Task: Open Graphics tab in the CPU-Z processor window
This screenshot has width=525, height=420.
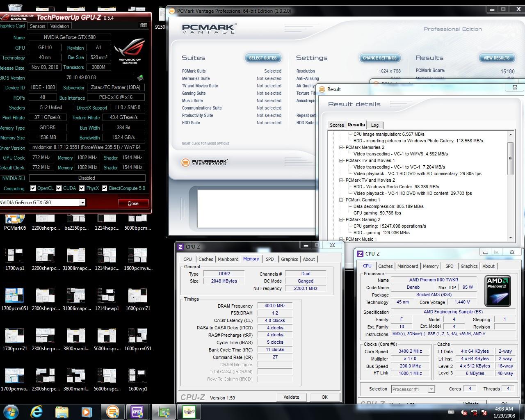Action: [469, 266]
